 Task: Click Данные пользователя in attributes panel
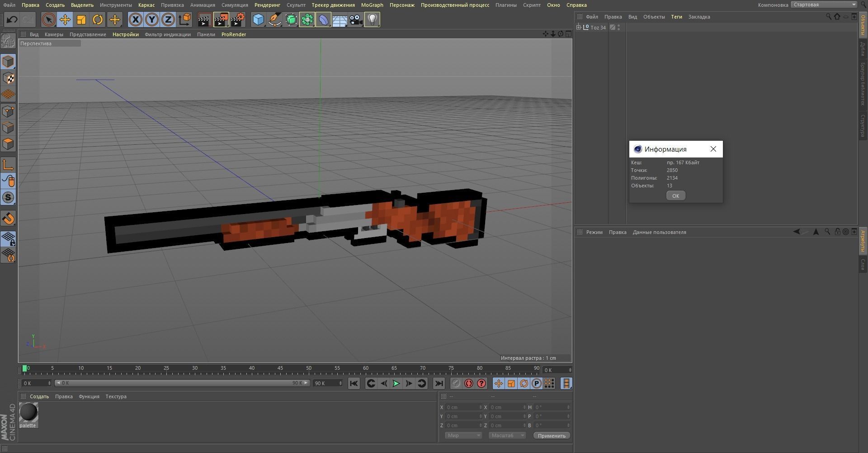(659, 232)
